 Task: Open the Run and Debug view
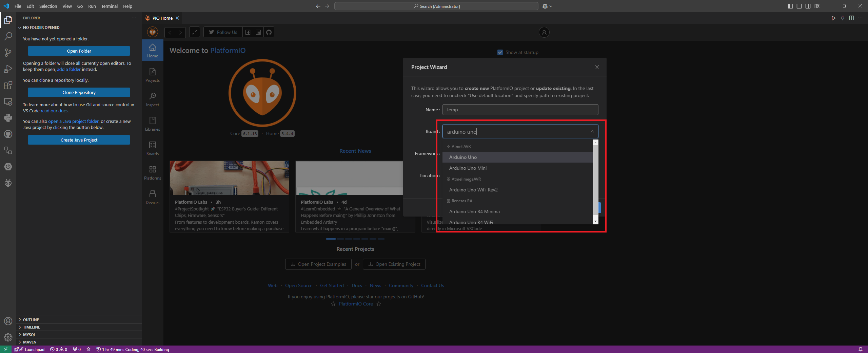[8, 69]
